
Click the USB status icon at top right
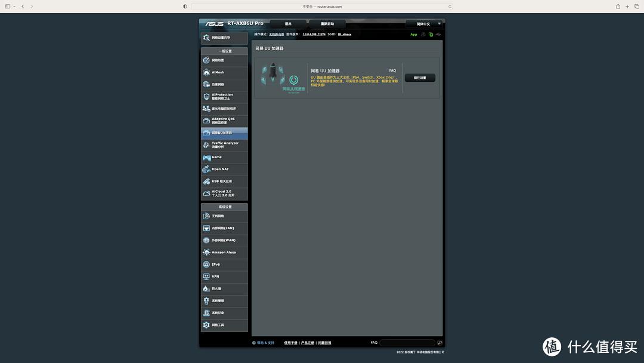pos(438,35)
